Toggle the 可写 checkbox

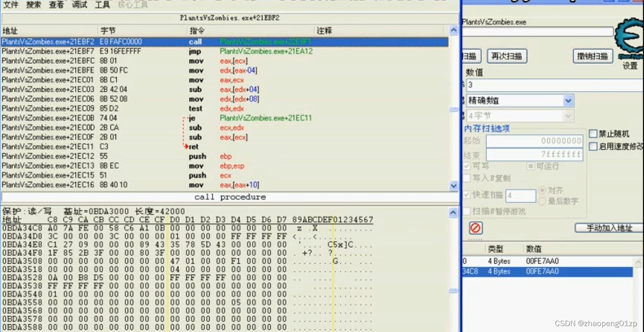(467, 166)
